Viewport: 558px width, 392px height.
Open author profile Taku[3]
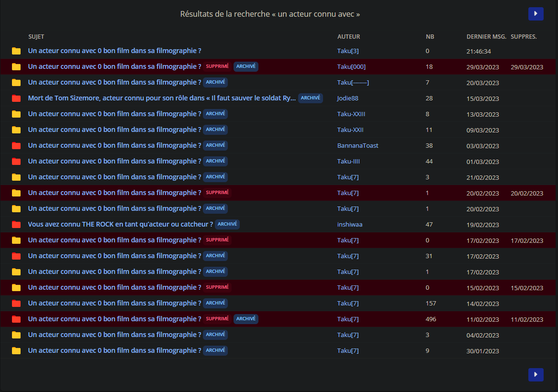[348, 51]
